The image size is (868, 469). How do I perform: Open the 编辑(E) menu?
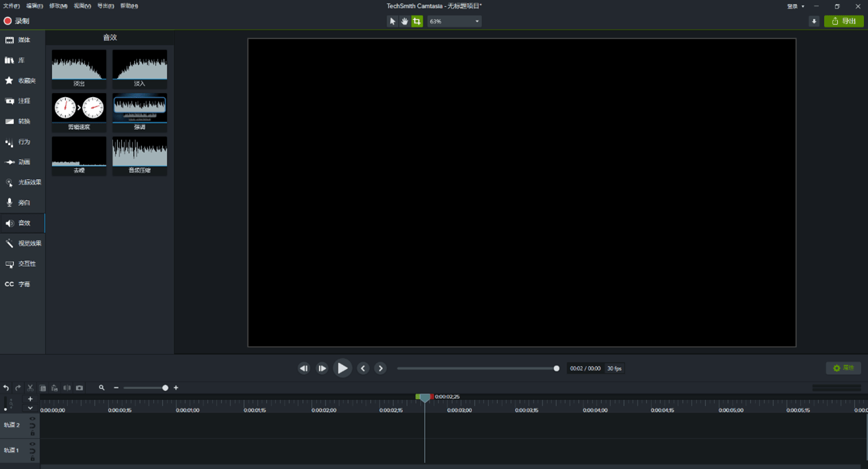35,6
